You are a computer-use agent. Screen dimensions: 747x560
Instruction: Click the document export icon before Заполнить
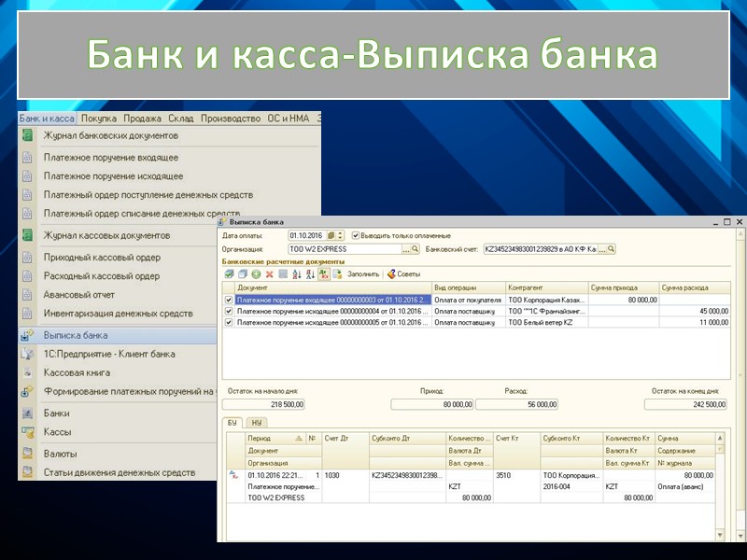(337, 274)
